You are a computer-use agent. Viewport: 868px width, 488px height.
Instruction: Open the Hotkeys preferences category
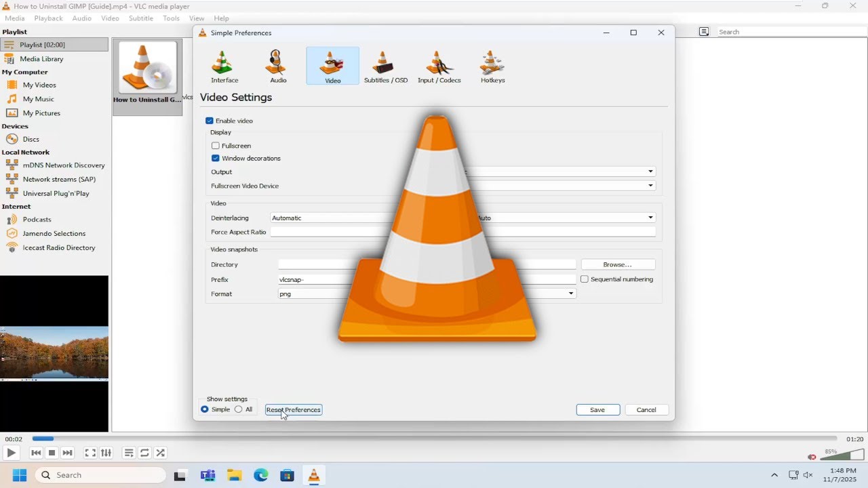tap(492, 66)
